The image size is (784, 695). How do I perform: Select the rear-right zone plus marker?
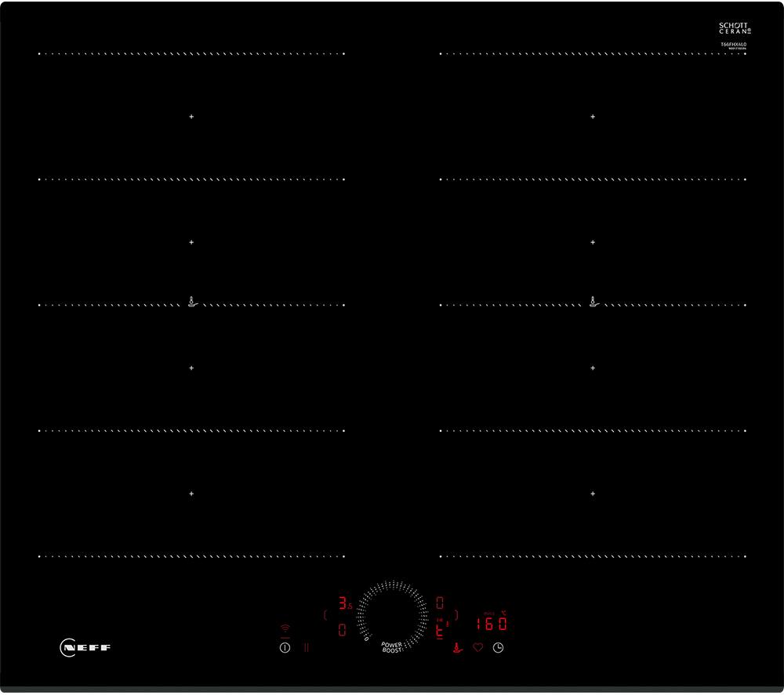pos(593,116)
